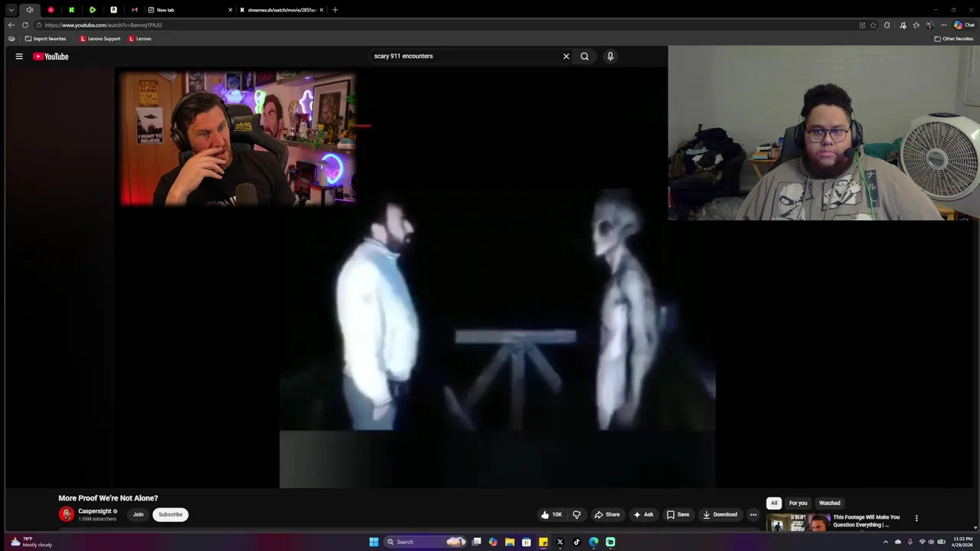This screenshot has width=980, height=551.
Task: Open Other favorites folder
Action: (x=954, y=38)
